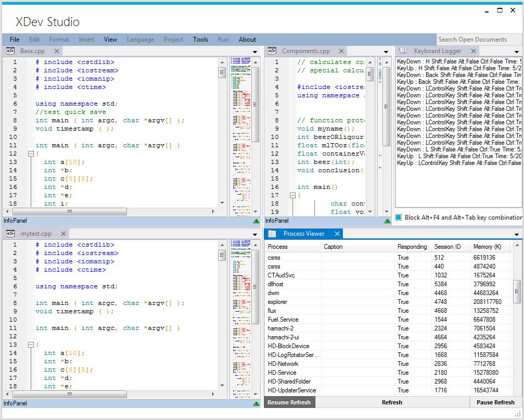Close the Process Viewer tab
524x420 pixels.
point(337,234)
